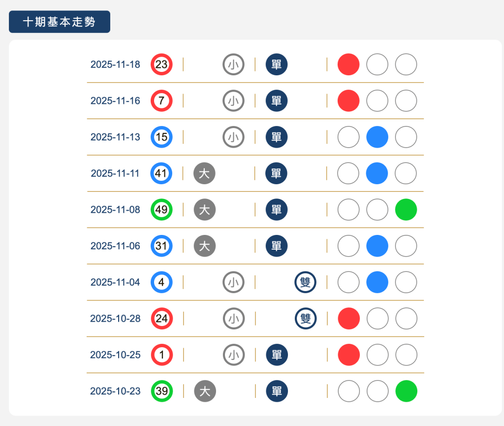Click the red ball numbered 24
The height and width of the screenshot is (426, 504).
(161, 319)
